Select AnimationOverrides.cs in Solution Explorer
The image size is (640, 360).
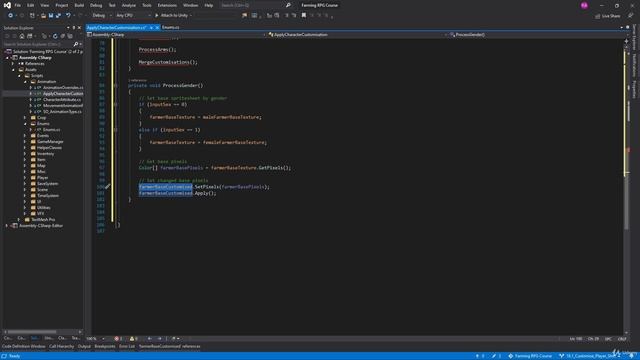tap(63, 88)
